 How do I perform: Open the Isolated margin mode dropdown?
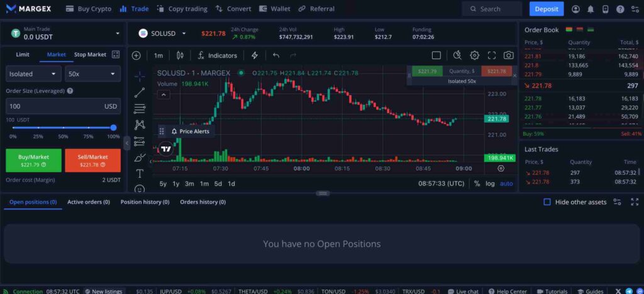point(34,73)
